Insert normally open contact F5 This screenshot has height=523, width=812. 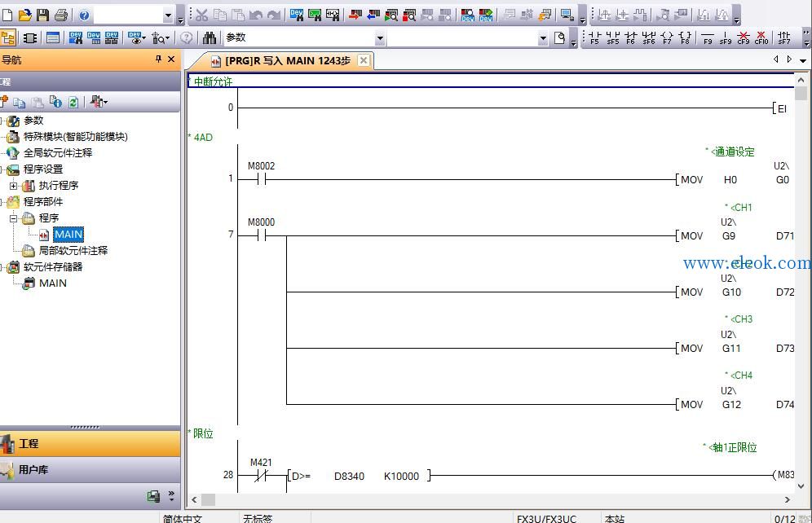tap(594, 37)
